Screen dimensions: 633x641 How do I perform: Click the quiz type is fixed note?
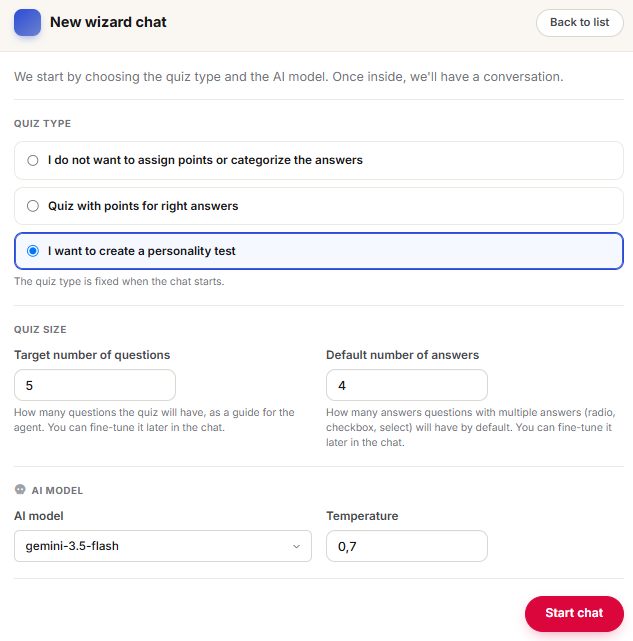click(x=119, y=281)
